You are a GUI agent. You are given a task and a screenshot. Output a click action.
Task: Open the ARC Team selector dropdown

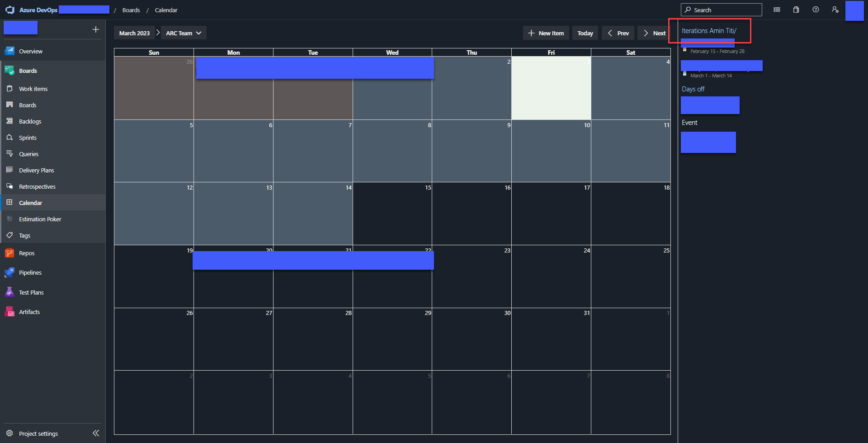pos(183,33)
